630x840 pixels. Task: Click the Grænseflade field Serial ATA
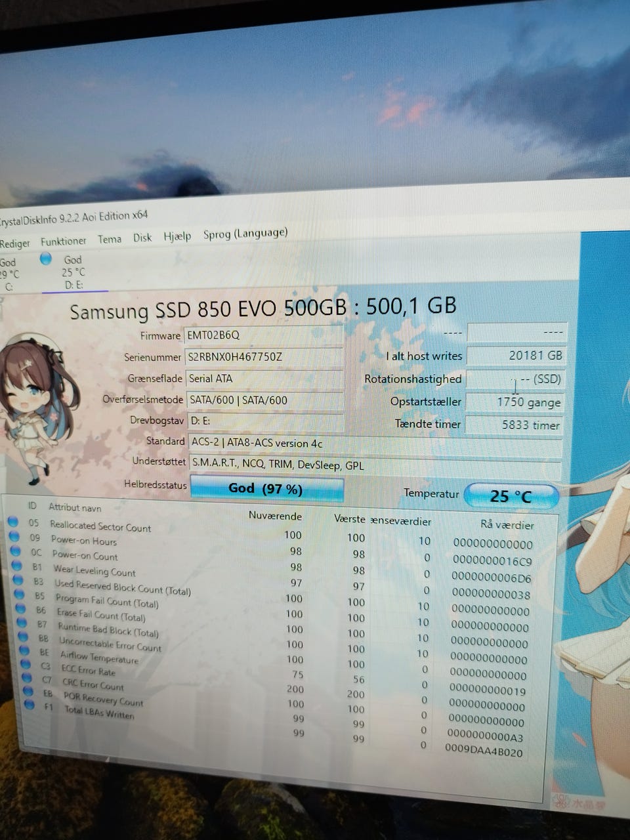[x=264, y=379]
